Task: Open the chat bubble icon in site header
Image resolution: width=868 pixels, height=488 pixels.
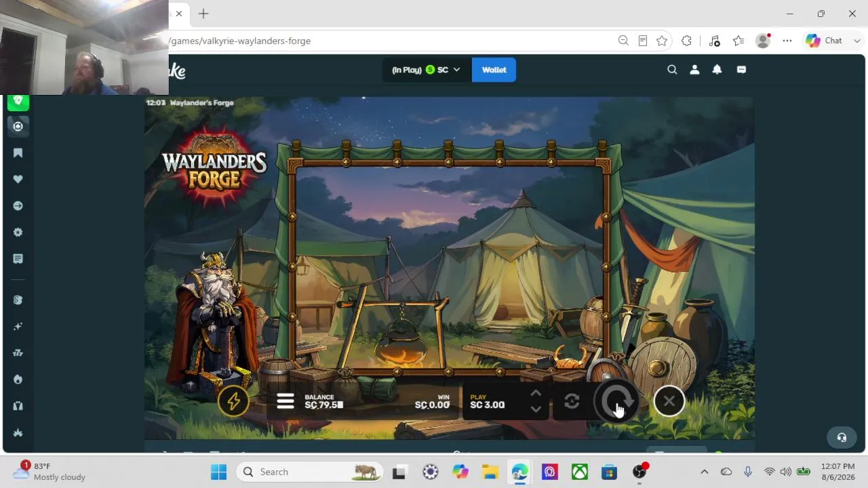Action: (x=741, y=69)
